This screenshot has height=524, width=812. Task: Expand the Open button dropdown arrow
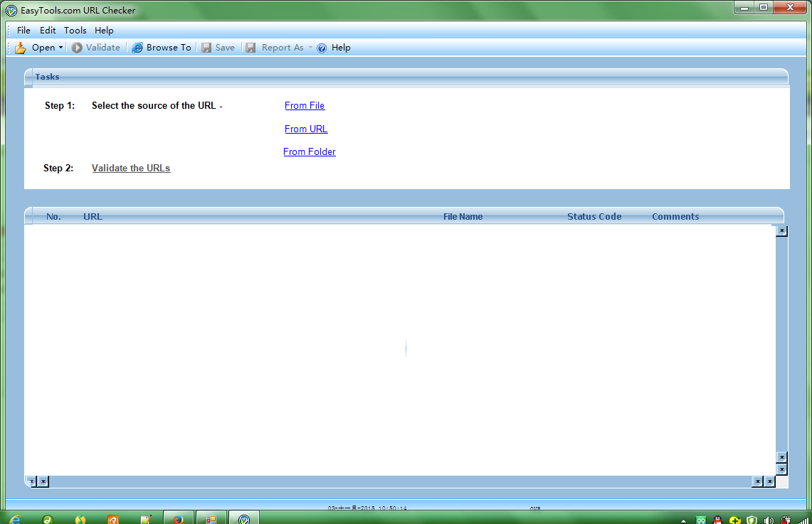(60, 48)
